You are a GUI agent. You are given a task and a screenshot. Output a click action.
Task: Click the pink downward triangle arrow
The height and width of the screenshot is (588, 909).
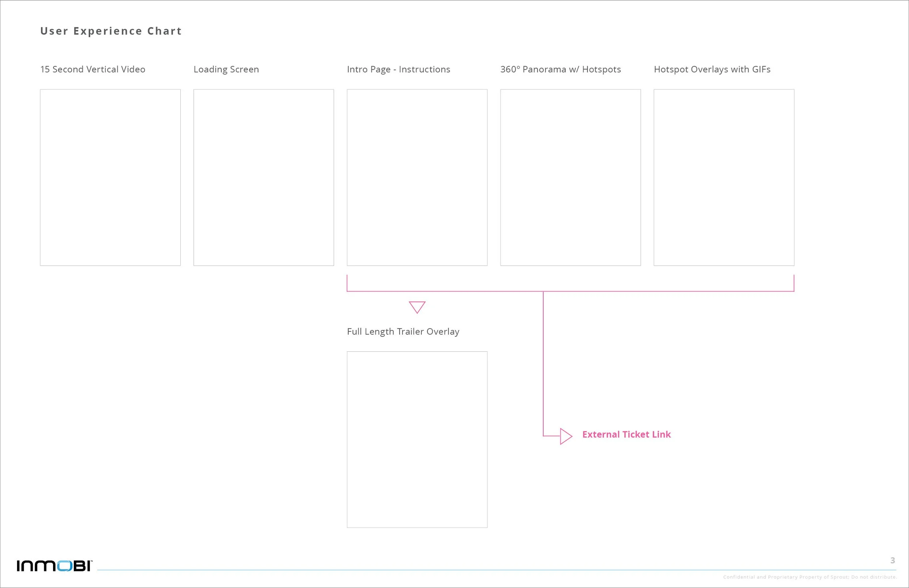pyautogui.click(x=417, y=307)
